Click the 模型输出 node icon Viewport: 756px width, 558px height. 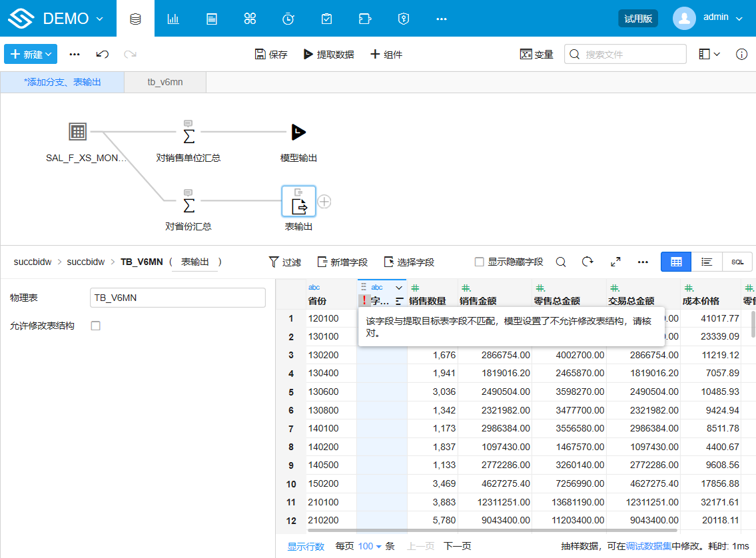coord(298,133)
